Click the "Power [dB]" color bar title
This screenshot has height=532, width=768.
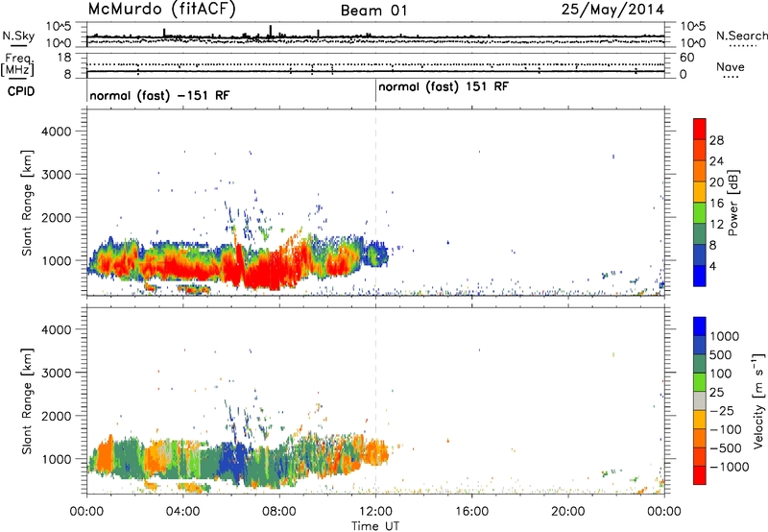pyautogui.click(x=732, y=203)
